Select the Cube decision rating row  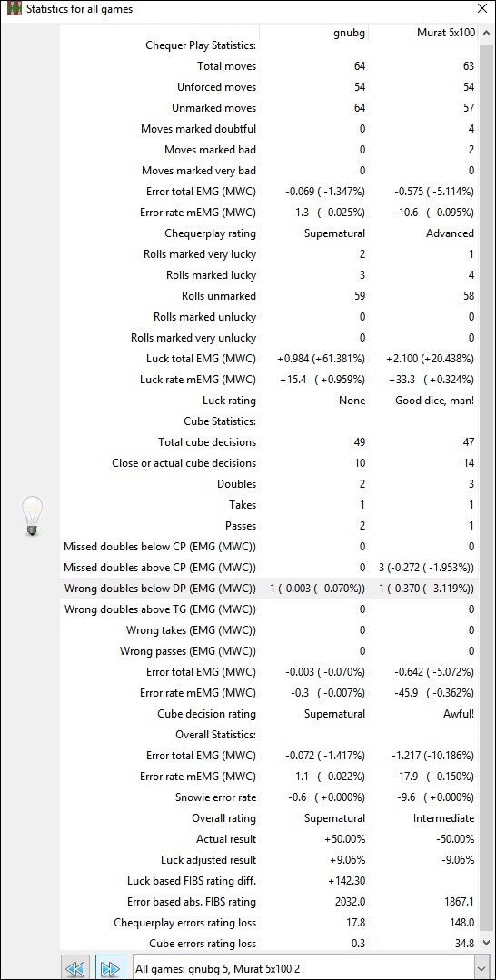coord(269,714)
